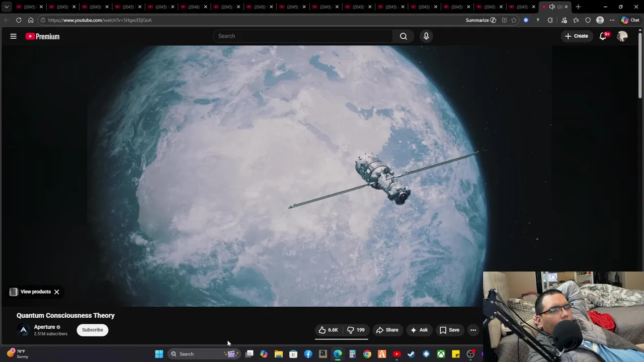Open the tab actions menu chevron
The height and width of the screenshot is (362, 644).
click(6, 7)
